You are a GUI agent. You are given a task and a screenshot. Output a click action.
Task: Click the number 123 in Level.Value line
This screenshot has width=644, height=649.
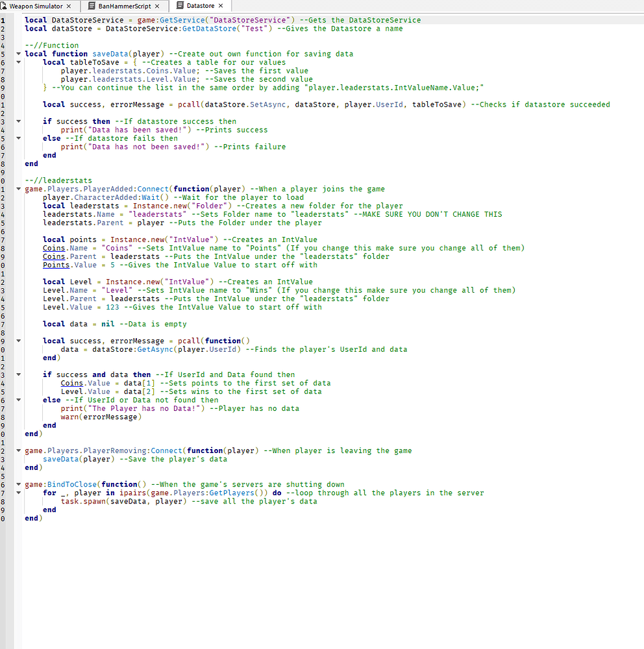tap(113, 307)
